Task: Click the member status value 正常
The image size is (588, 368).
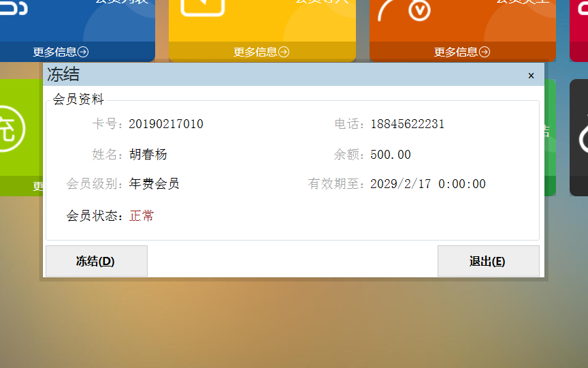Action: 142,216
